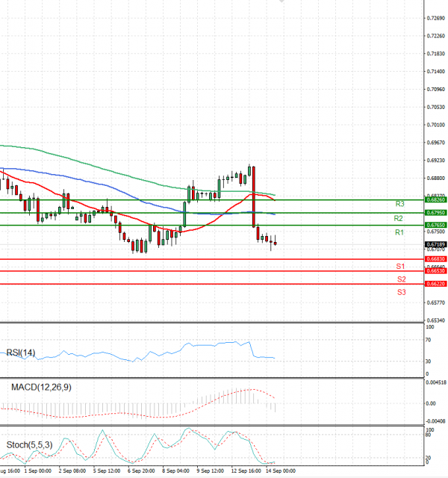Select the 0.68260 price tag
Viewport: 448px width, 478px height.
pyautogui.click(x=435, y=199)
